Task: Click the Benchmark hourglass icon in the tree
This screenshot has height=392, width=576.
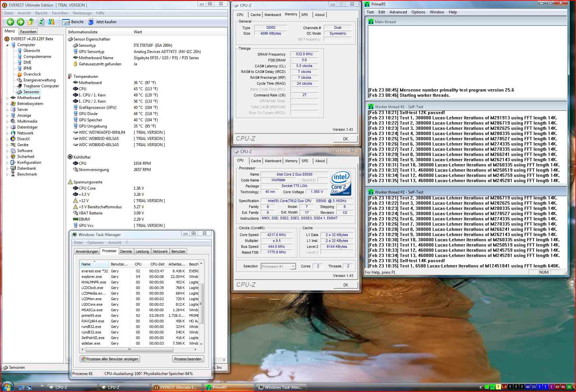Action: pyautogui.click(x=13, y=174)
